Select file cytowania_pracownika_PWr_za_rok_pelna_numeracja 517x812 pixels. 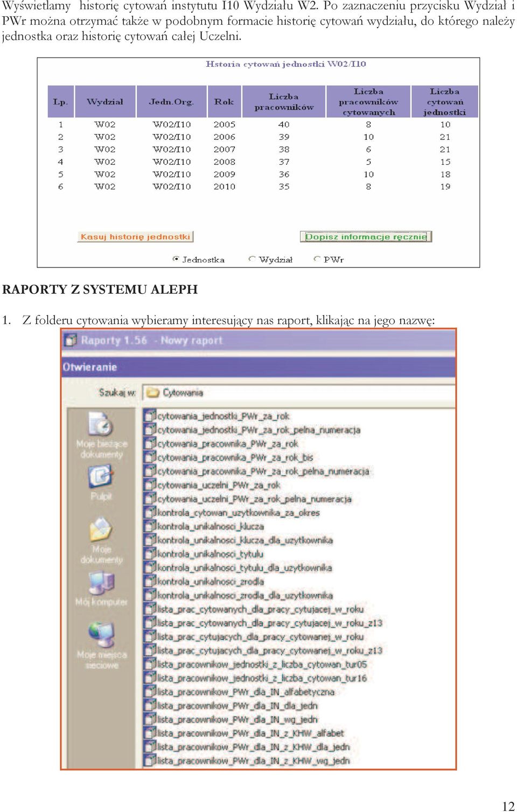coord(263,471)
